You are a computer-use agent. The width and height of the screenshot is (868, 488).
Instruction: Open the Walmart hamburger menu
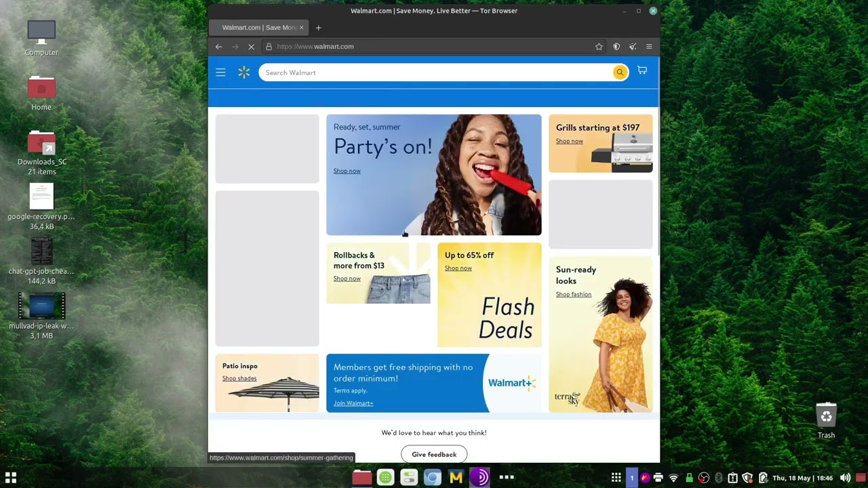click(220, 73)
